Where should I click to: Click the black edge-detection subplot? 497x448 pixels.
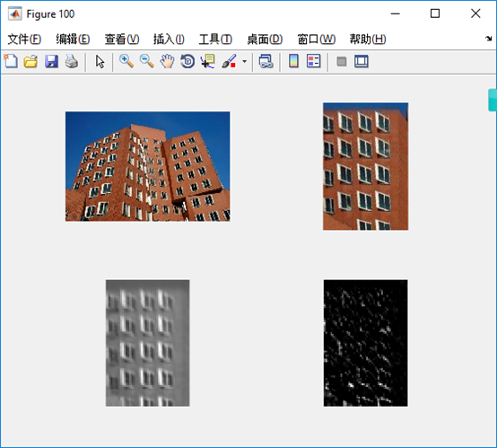click(365, 343)
